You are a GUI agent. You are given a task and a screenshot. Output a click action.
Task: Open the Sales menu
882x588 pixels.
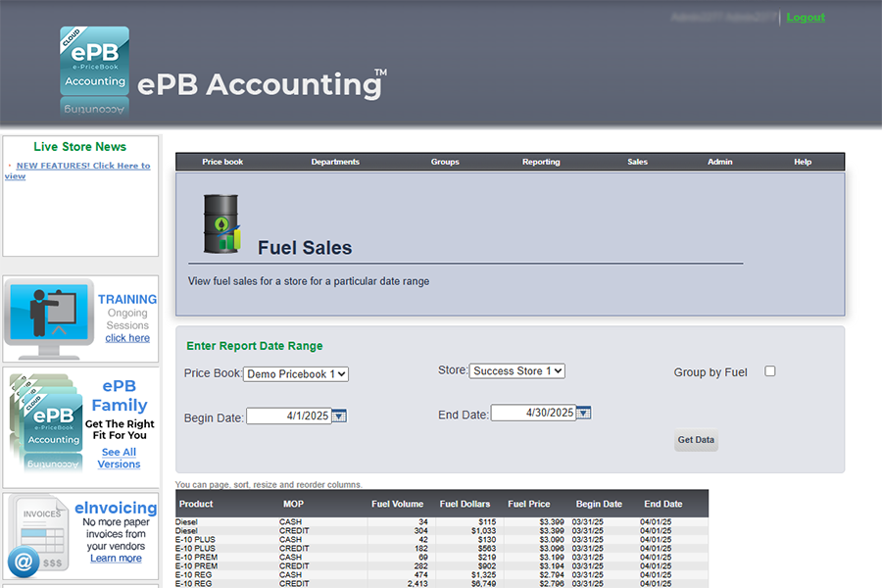click(x=637, y=162)
